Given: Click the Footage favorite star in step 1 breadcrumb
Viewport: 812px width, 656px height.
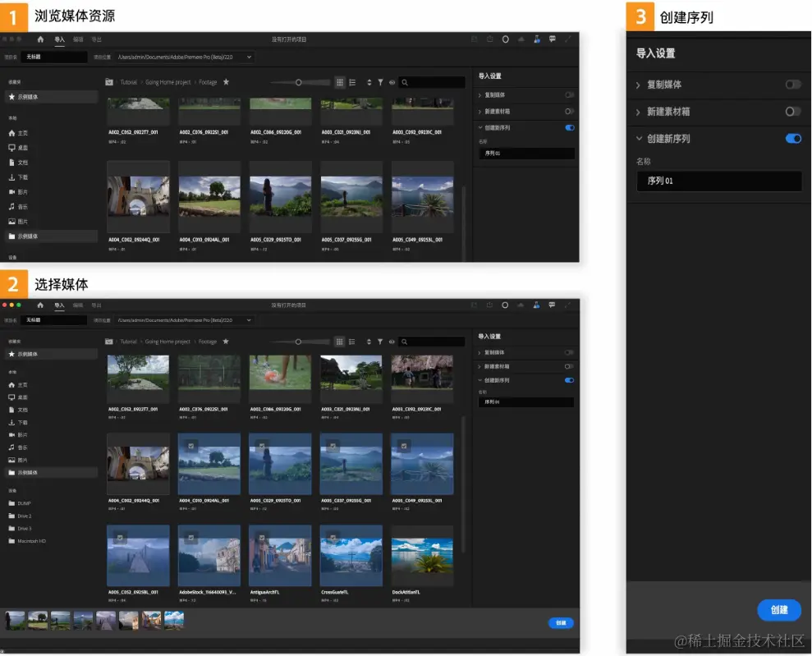Looking at the screenshot, I should click(226, 82).
